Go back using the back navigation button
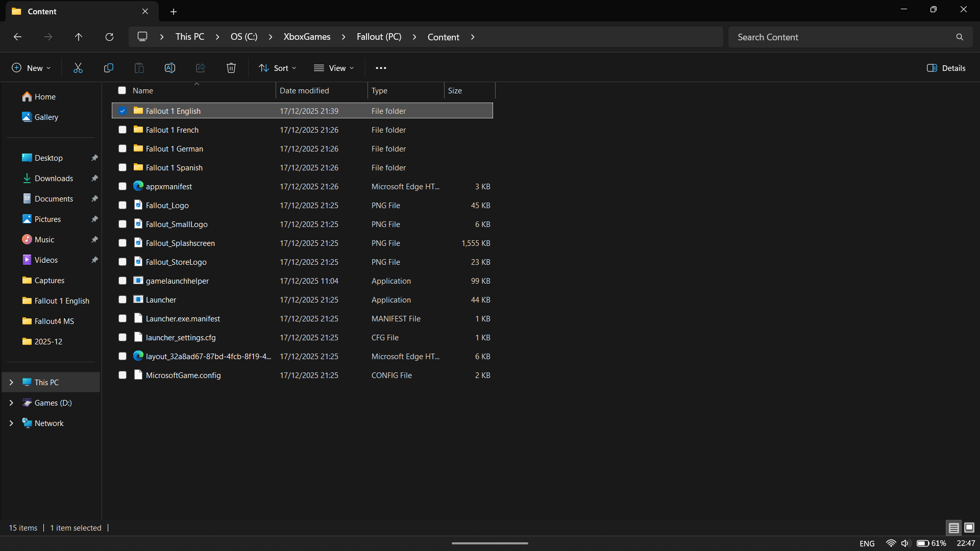The image size is (980, 551). (x=17, y=37)
